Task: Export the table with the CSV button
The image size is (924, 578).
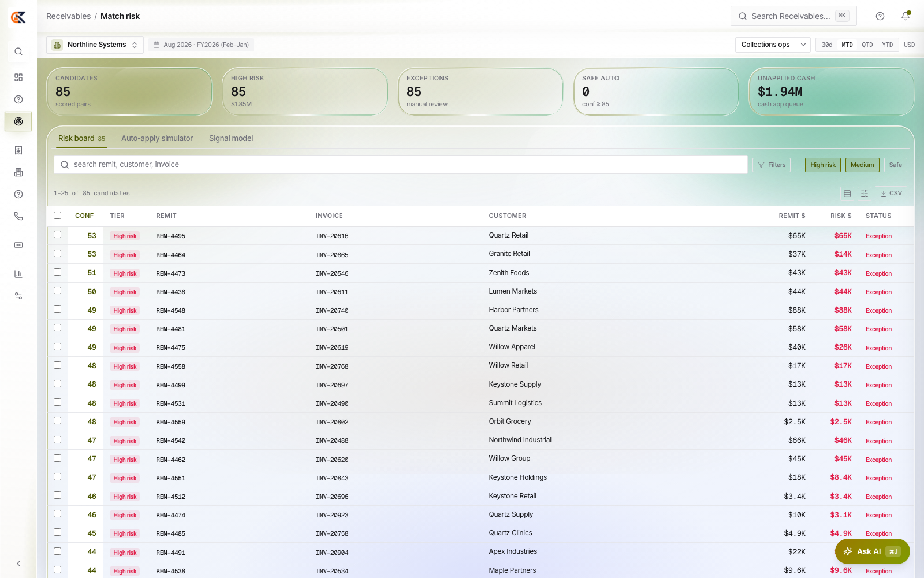Action: 891,194
